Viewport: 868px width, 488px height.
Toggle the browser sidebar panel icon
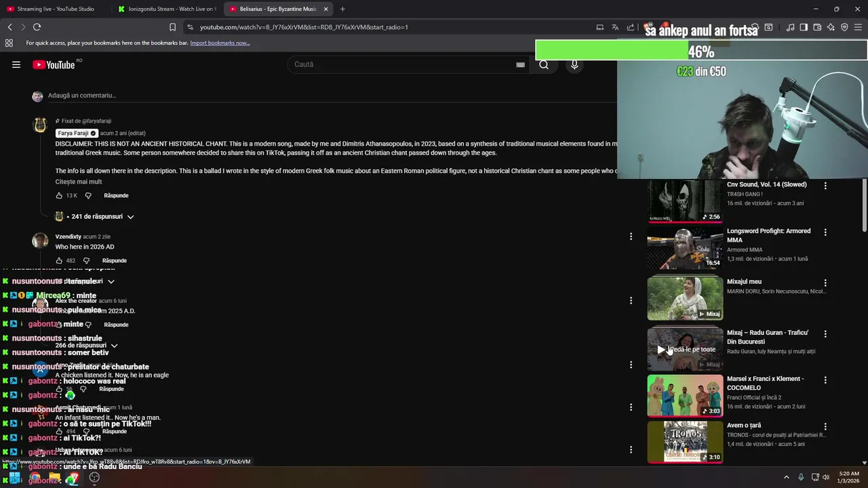pyautogui.click(x=804, y=27)
